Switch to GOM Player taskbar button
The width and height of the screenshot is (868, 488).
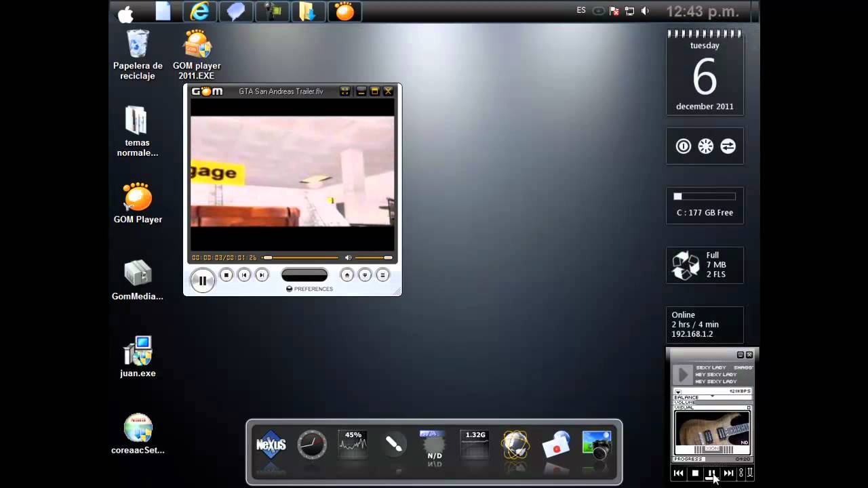tap(344, 11)
